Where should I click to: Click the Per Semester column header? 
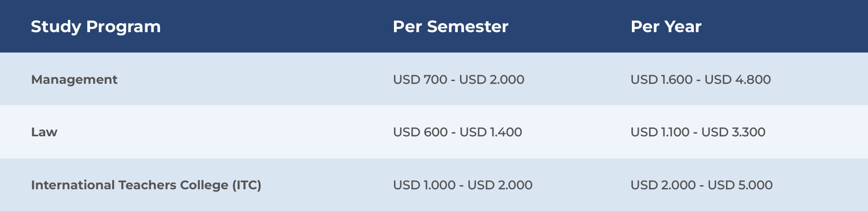pos(451,27)
